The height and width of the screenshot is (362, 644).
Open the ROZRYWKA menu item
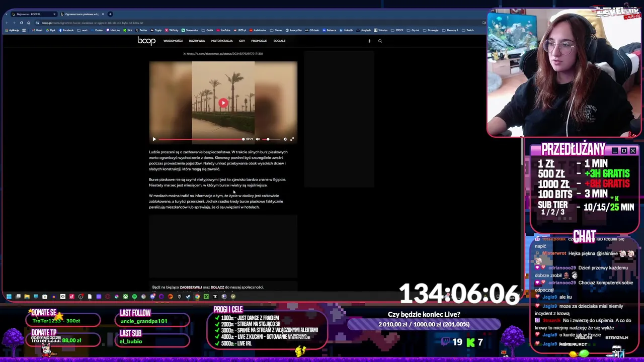(x=197, y=41)
